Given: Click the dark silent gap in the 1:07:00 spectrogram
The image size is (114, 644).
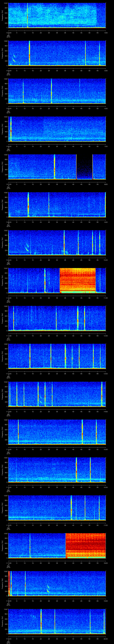Looking at the screenshot, I should pos(84,167).
